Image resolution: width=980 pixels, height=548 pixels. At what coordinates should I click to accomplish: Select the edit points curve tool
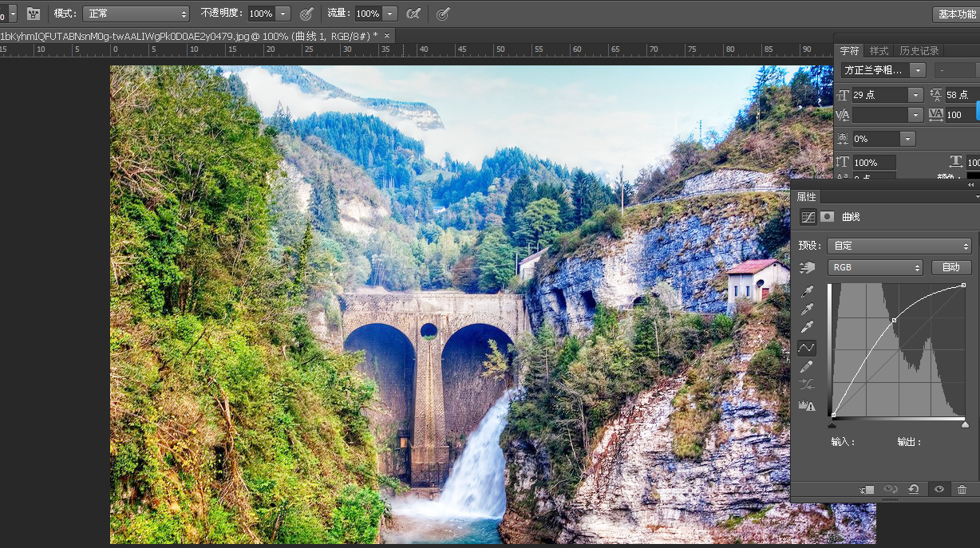click(807, 348)
